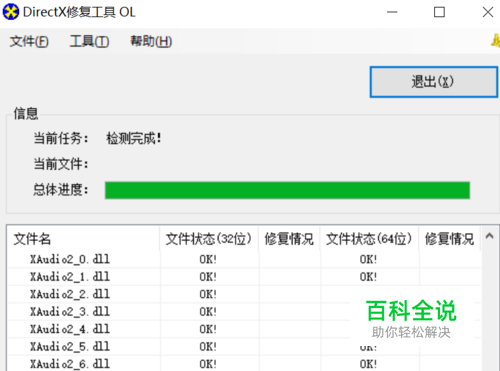Click the green 总体进度 progress bar
This screenshot has width=500, height=371.
click(x=287, y=190)
